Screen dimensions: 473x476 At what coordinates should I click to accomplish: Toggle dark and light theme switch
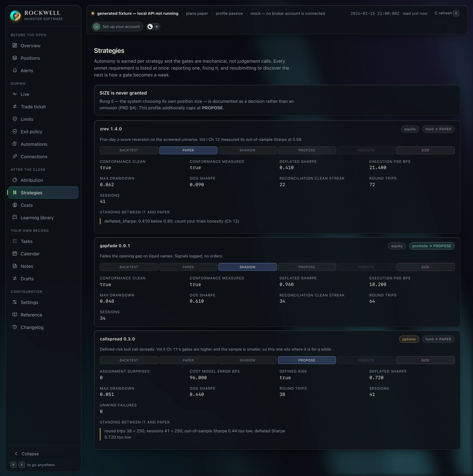153,27
